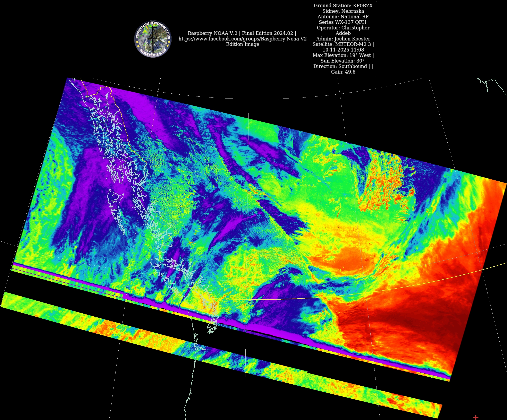Click the "Edition Image" caption text
The width and height of the screenshot is (507, 420).
(x=242, y=44)
